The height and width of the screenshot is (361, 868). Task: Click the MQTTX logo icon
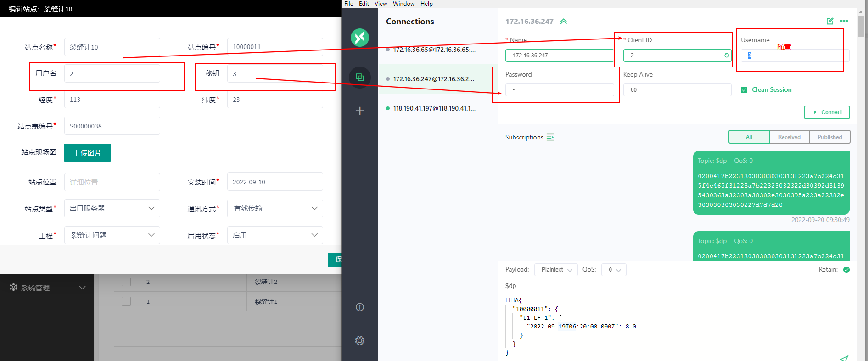click(360, 38)
